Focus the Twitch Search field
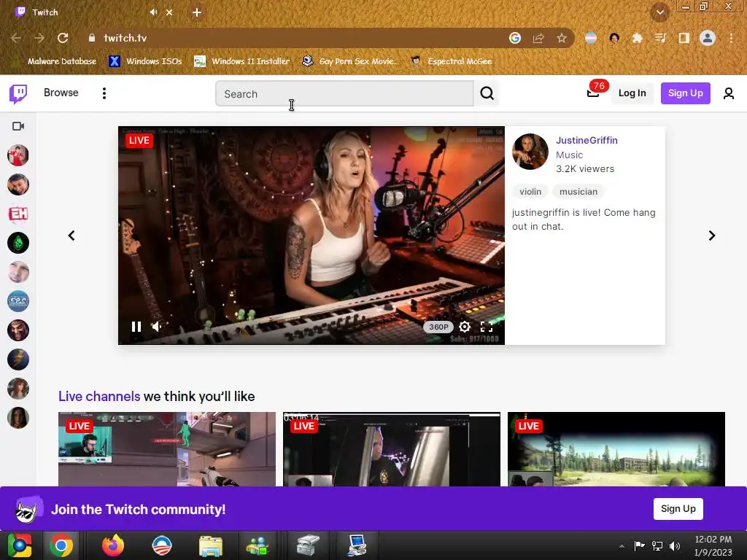 [344, 93]
